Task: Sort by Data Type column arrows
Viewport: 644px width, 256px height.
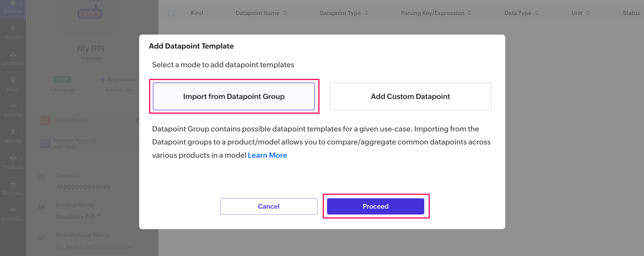Action: click(536, 13)
